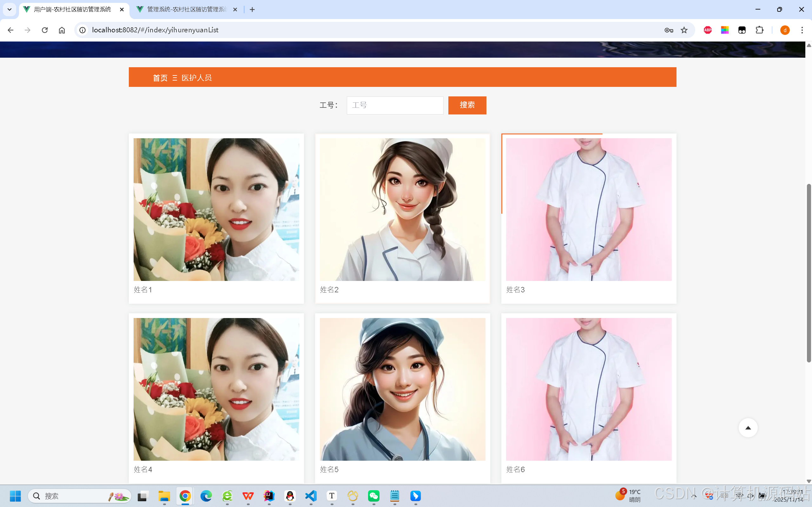The width and height of the screenshot is (812, 507).
Task: Open Typora 'T' app from the taskbar
Action: point(332,496)
